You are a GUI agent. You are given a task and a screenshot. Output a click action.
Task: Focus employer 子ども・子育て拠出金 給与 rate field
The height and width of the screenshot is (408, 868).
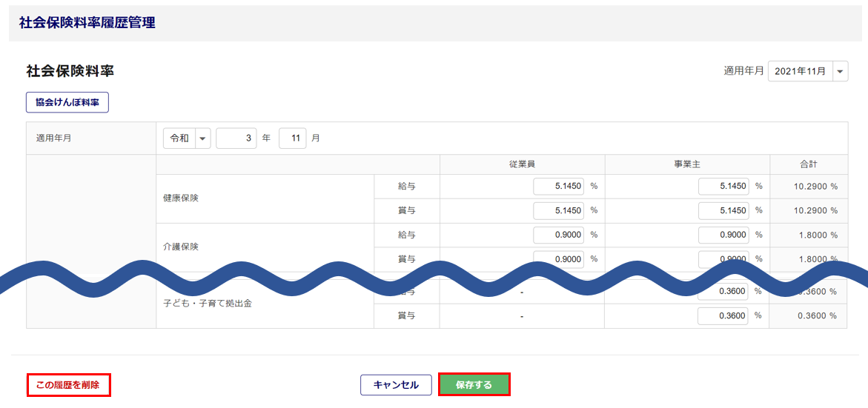tap(723, 292)
